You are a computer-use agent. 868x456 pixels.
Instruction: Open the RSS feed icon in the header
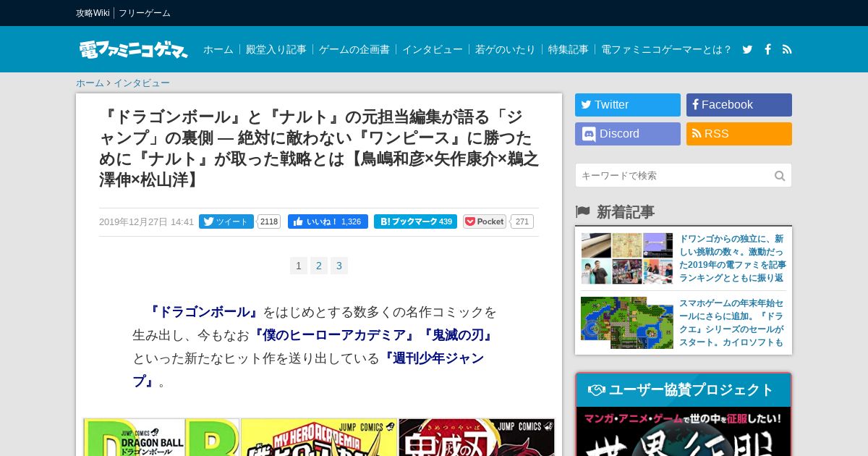click(787, 49)
